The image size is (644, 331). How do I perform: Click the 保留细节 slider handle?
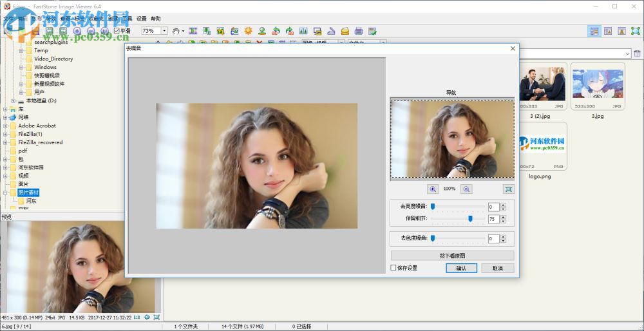click(471, 219)
